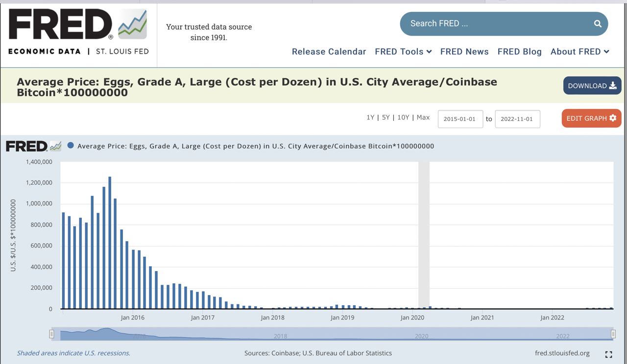Open Release Calendar

coord(329,51)
